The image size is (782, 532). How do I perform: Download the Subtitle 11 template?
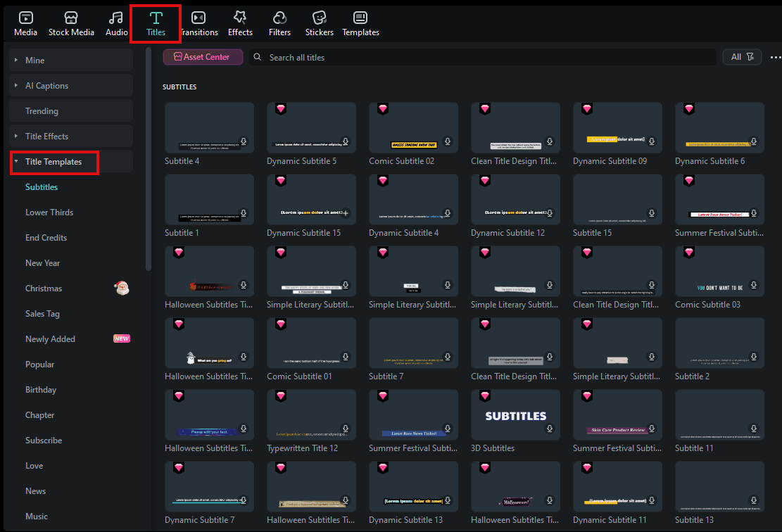click(754, 429)
